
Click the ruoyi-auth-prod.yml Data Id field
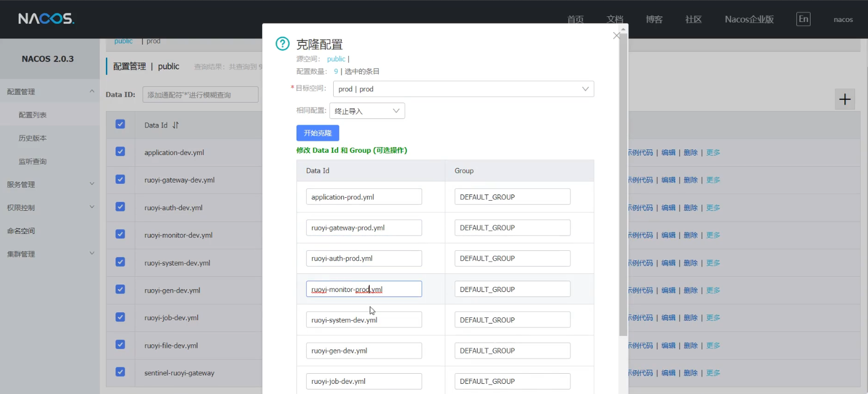[x=364, y=258]
